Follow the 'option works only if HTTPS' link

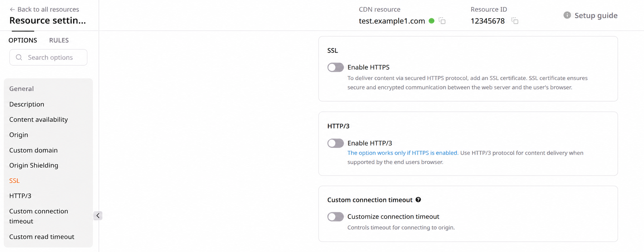(x=403, y=153)
